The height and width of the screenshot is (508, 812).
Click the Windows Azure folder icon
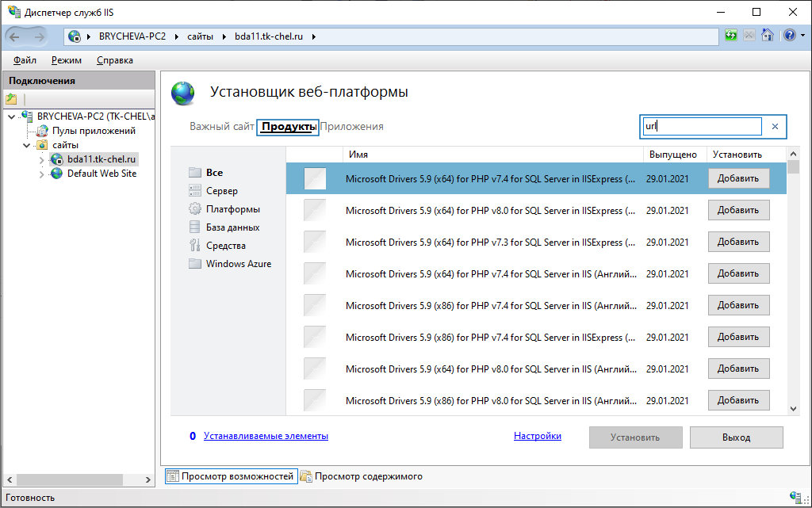tap(195, 263)
